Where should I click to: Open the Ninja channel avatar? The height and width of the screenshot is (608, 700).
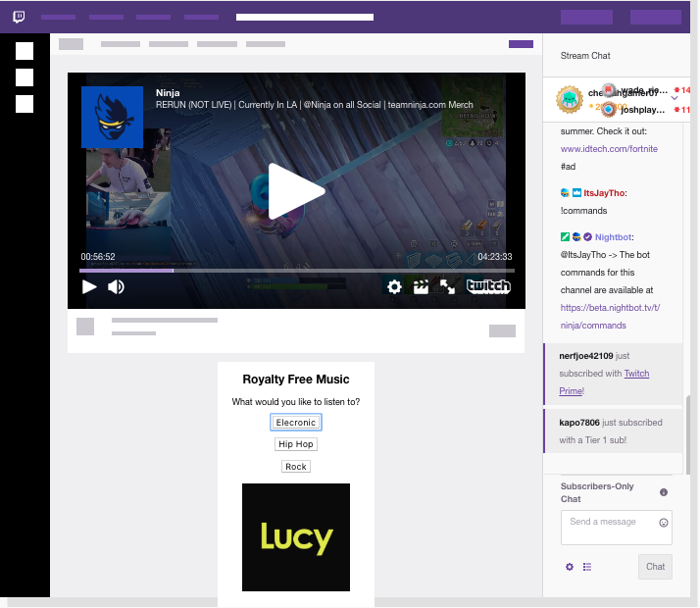coord(112,117)
